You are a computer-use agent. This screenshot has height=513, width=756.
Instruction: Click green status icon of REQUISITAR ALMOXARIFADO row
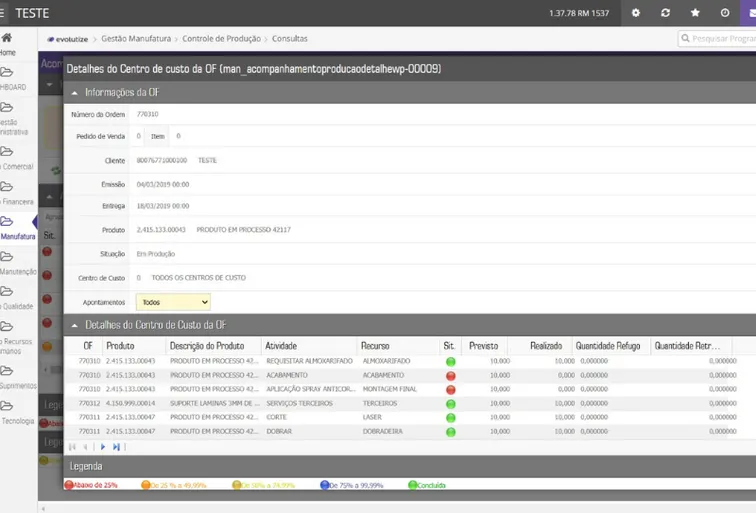coord(450,362)
